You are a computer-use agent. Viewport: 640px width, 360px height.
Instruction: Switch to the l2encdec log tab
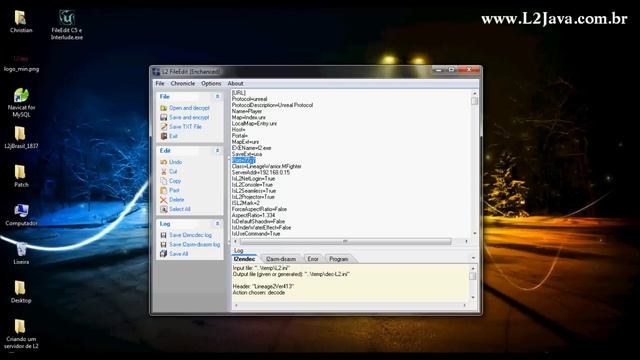click(244, 259)
